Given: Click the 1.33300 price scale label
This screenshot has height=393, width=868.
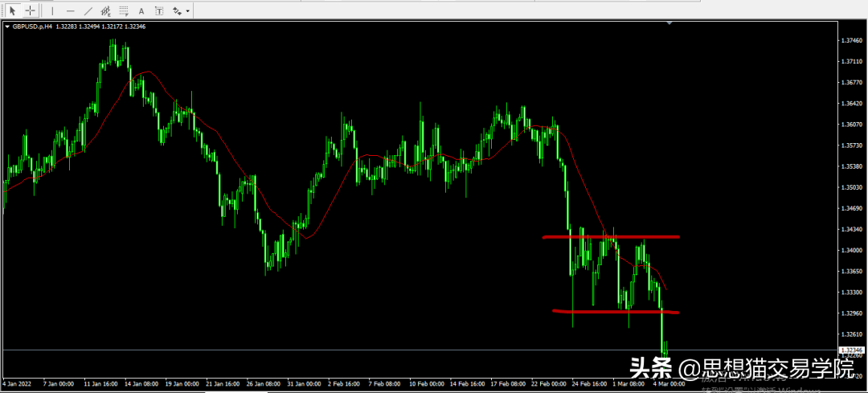Looking at the screenshot, I should pyautogui.click(x=851, y=293).
